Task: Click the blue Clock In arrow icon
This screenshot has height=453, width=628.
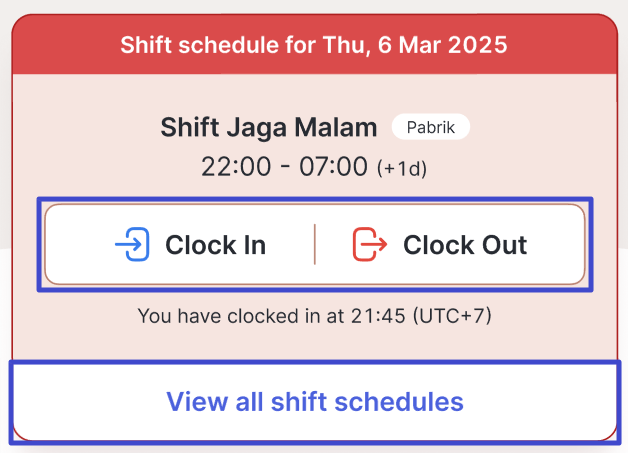Action: (132, 244)
